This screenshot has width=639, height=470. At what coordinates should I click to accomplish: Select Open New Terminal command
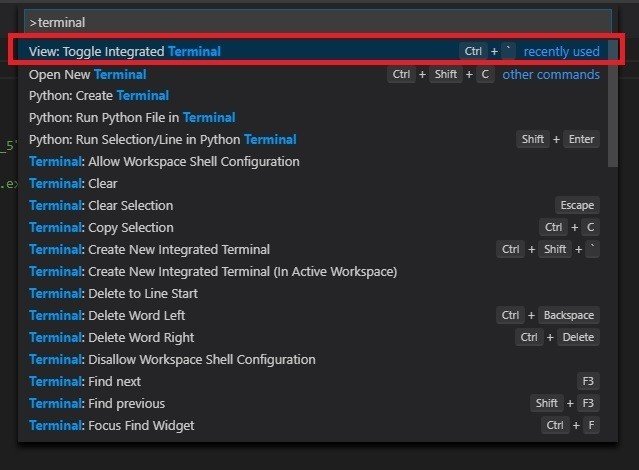88,74
